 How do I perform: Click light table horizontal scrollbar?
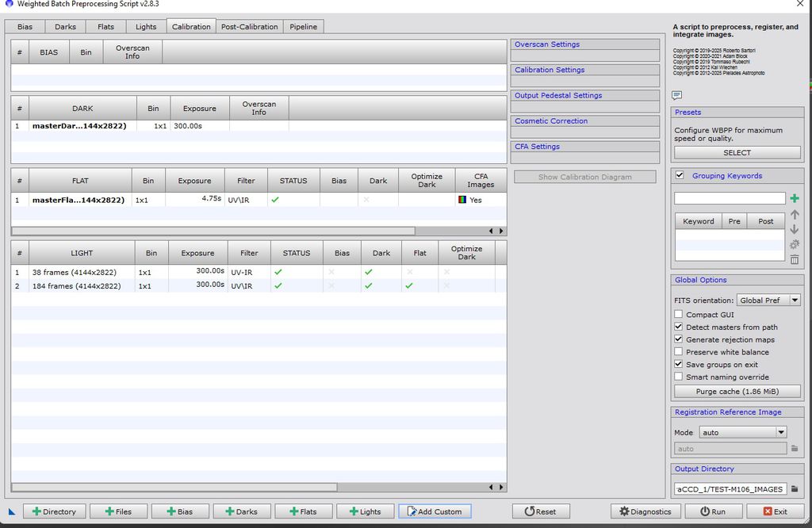point(174,487)
